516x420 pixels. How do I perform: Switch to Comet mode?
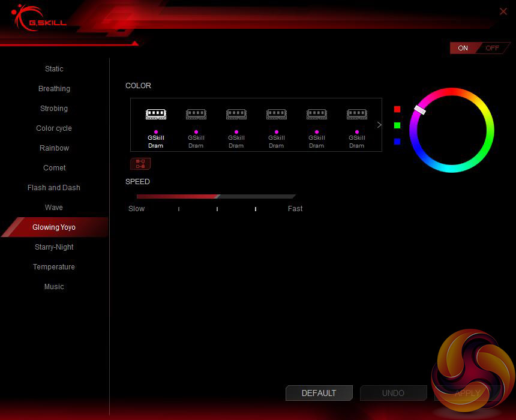pos(54,167)
